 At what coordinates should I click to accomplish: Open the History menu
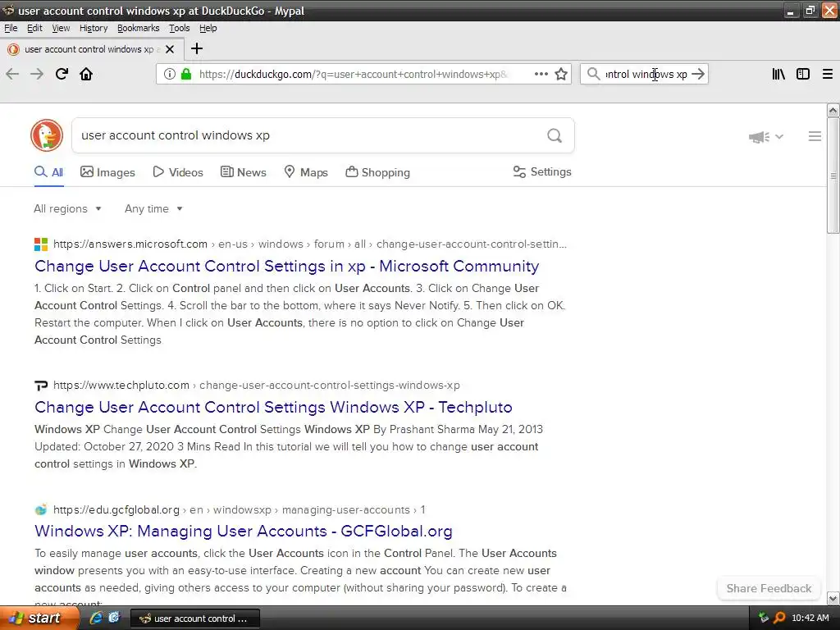click(94, 28)
